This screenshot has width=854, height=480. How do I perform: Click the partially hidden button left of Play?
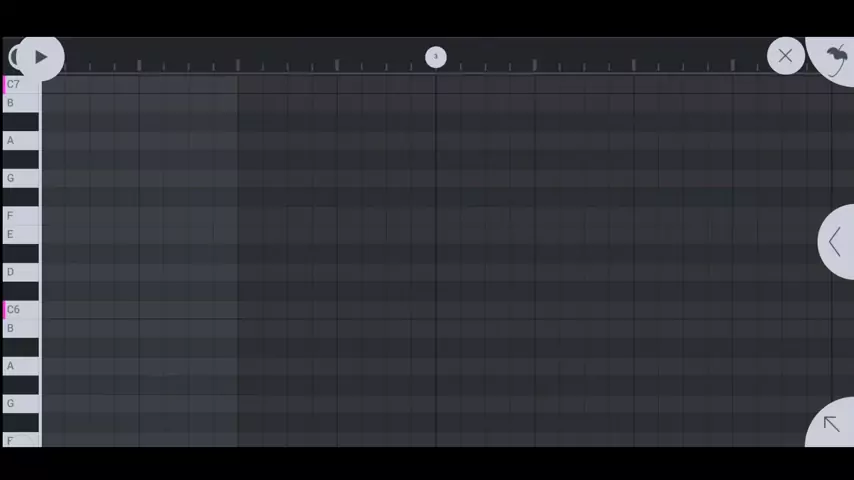[x=11, y=57]
